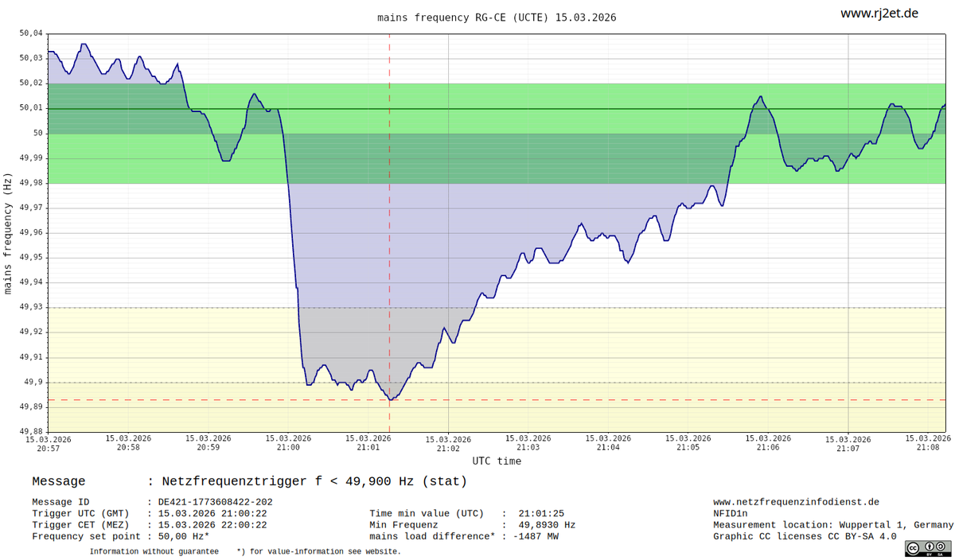This screenshot has width=955, height=560.
Task: Click the 'Message' heading label
Action: click(58, 481)
